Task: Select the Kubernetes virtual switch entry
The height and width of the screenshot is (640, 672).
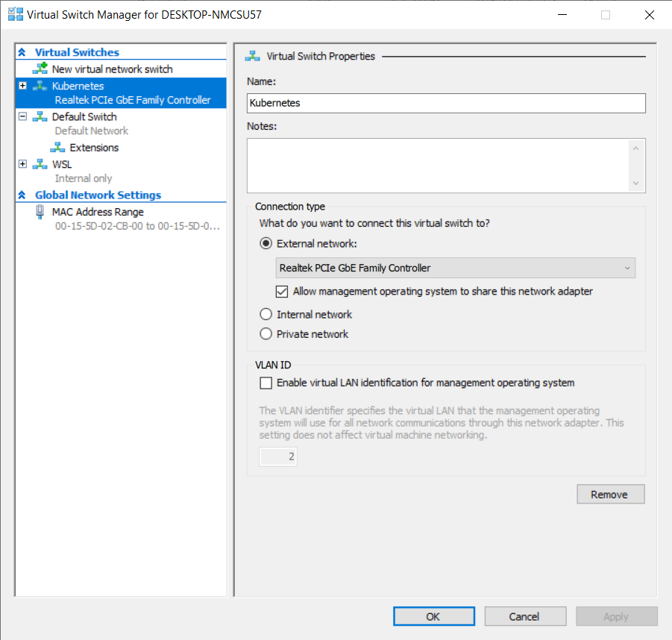Action: click(x=78, y=86)
